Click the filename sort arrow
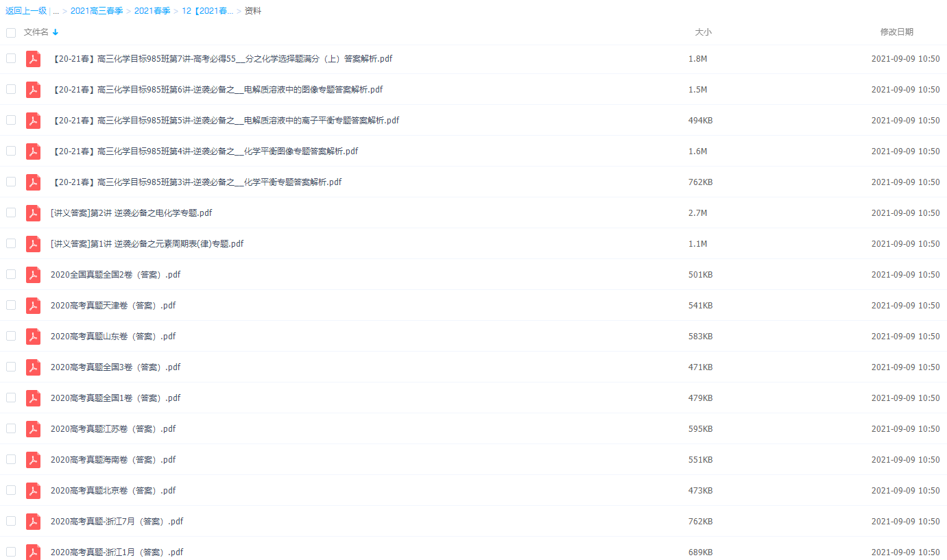The image size is (947, 560). point(56,32)
